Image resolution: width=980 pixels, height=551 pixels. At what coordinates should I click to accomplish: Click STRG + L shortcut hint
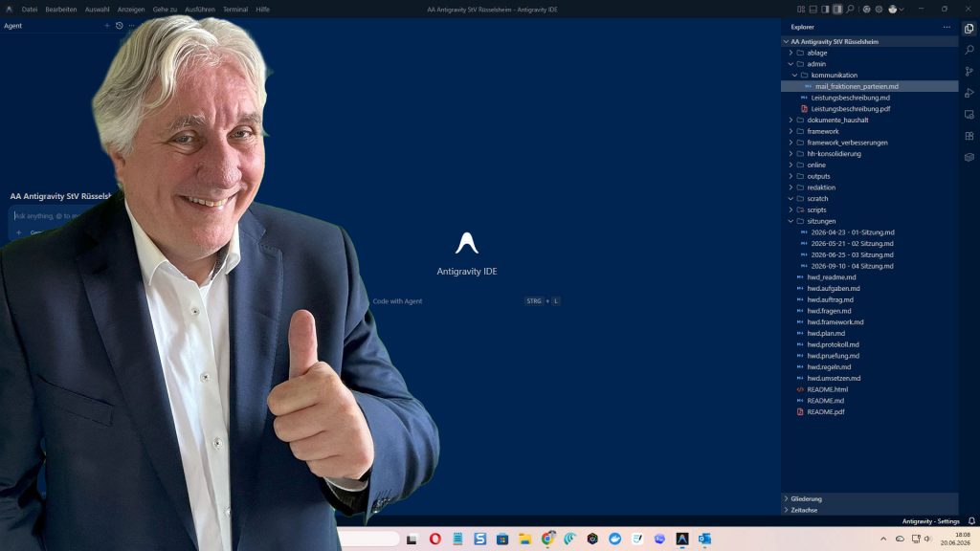point(542,301)
